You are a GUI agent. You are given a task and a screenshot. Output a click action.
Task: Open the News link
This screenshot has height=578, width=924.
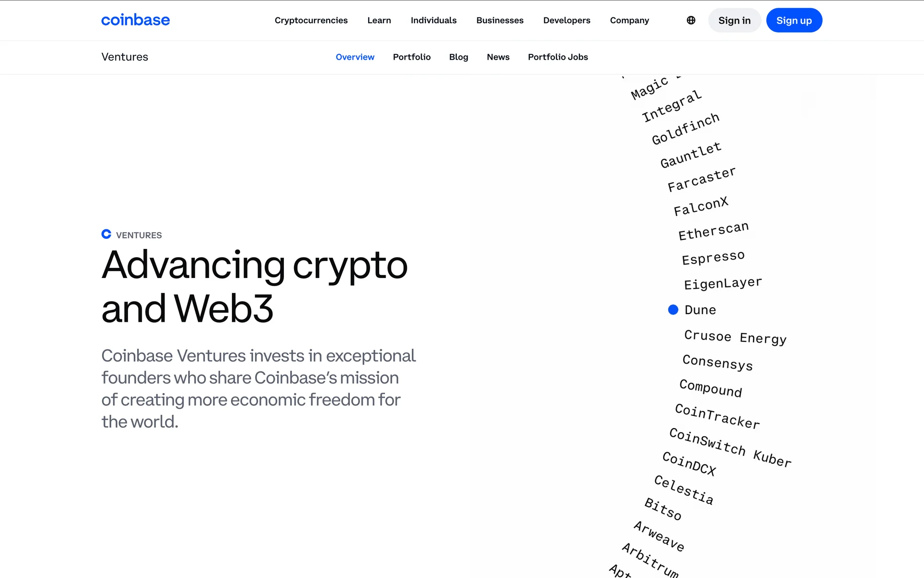point(498,57)
